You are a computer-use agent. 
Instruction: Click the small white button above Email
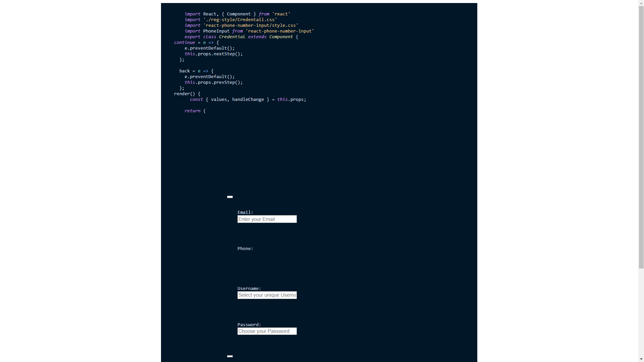[x=230, y=197]
